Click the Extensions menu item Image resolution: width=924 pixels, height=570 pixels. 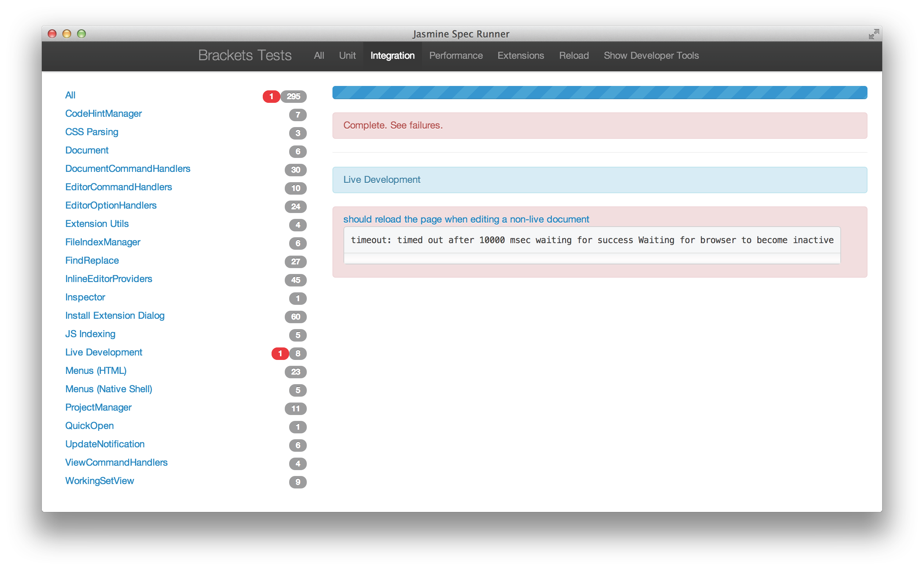(521, 55)
